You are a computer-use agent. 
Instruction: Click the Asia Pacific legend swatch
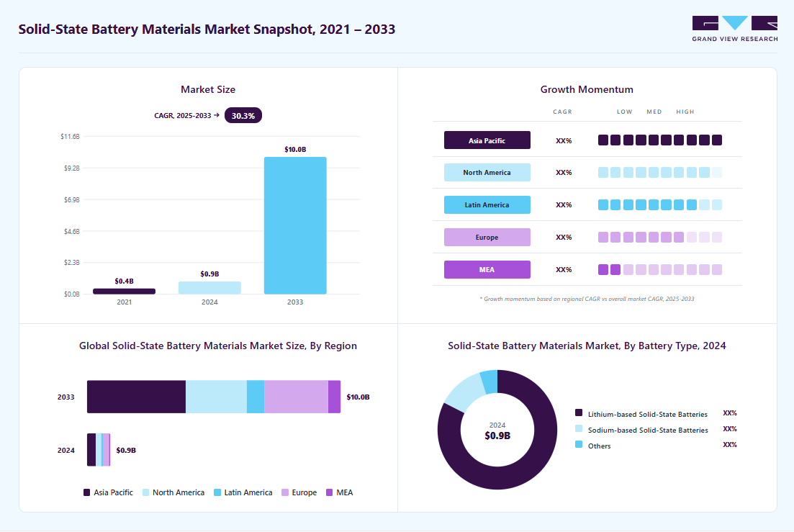86,492
